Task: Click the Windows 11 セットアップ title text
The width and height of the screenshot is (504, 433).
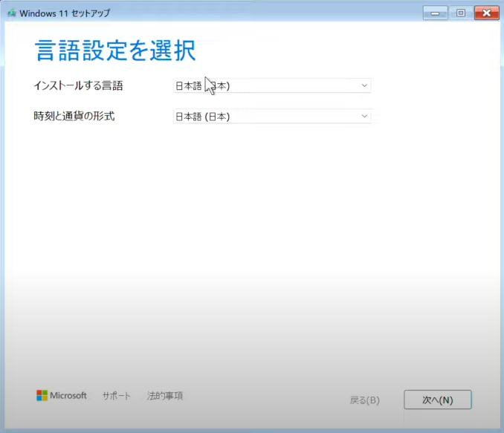Action: point(65,13)
